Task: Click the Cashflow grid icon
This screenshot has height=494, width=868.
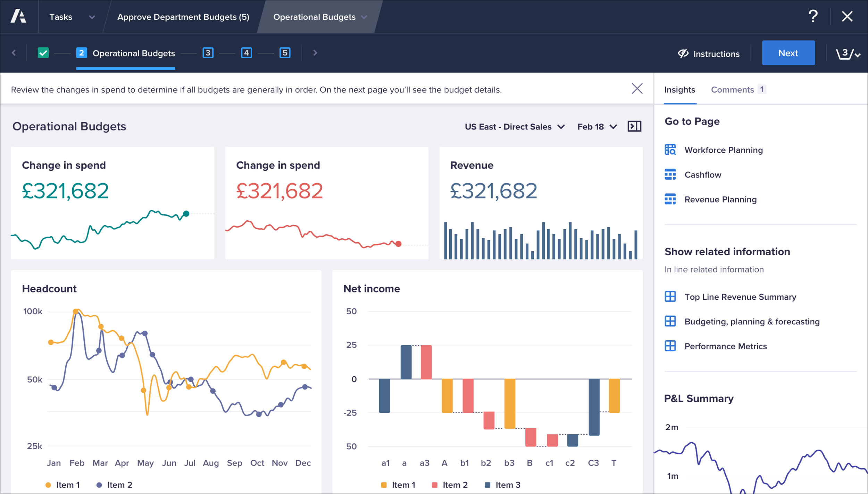Action: coord(670,174)
